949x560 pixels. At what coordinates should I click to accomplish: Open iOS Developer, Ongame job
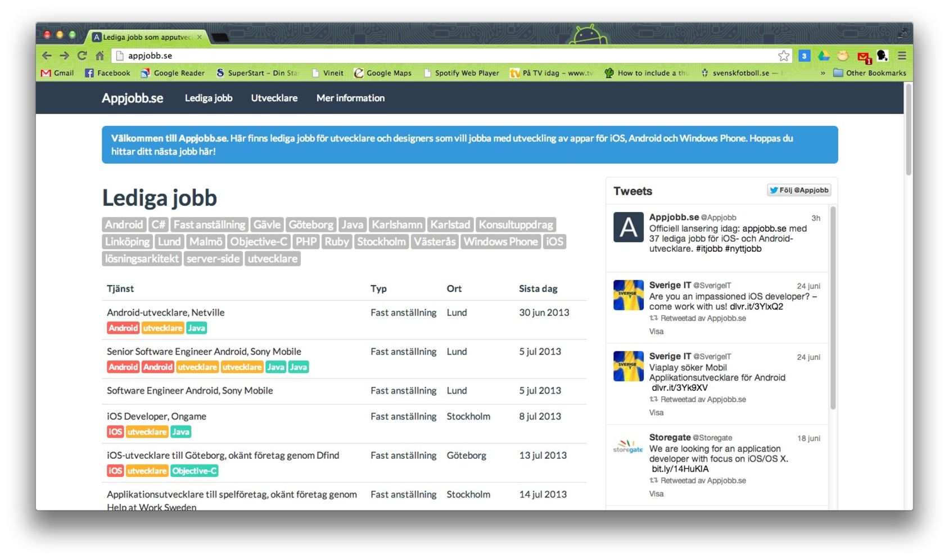[156, 416]
